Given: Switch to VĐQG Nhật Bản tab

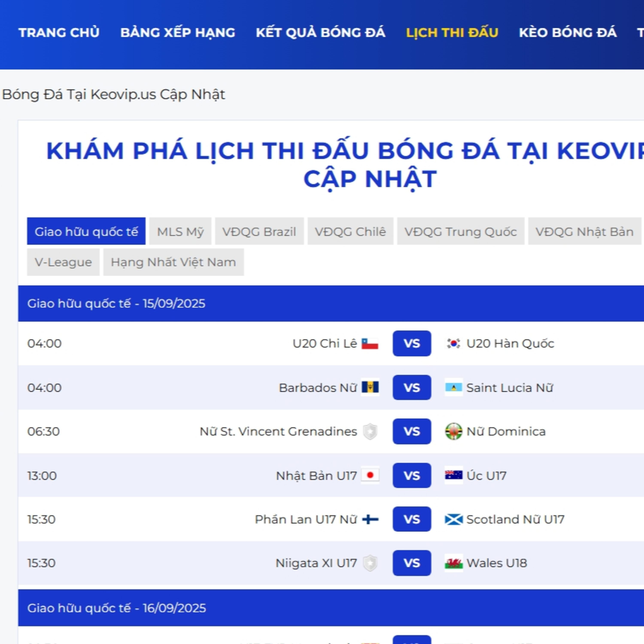Looking at the screenshot, I should point(585,231).
